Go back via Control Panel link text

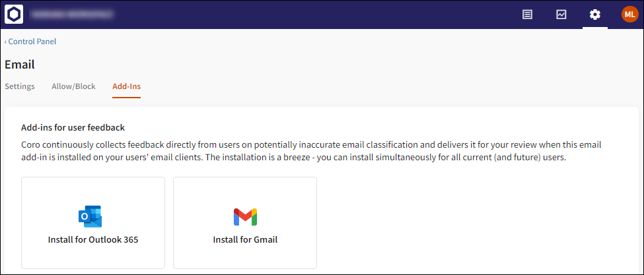click(x=32, y=42)
